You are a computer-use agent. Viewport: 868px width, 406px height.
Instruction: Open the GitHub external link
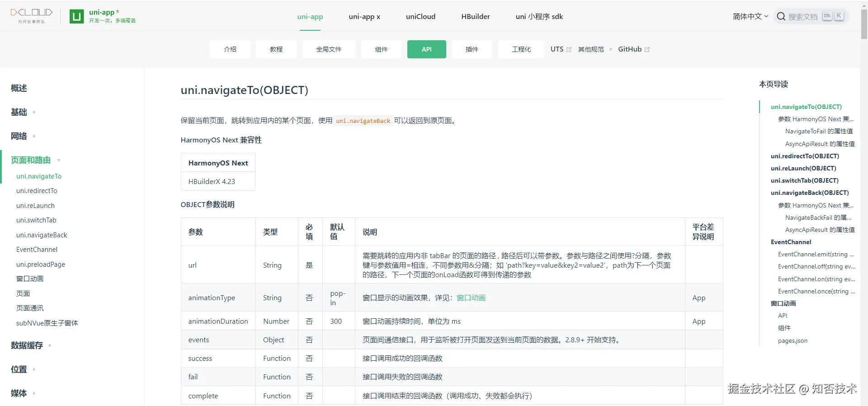click(x=634, y=49)
